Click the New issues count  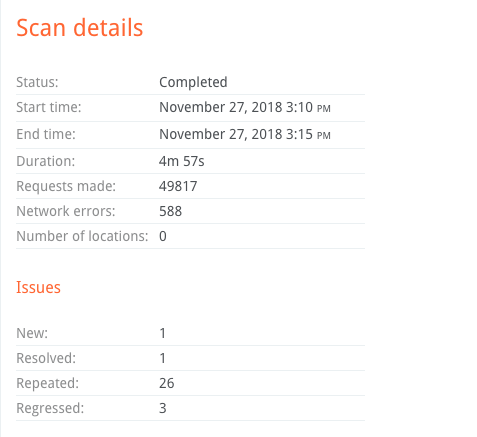(x=163, y=333)
